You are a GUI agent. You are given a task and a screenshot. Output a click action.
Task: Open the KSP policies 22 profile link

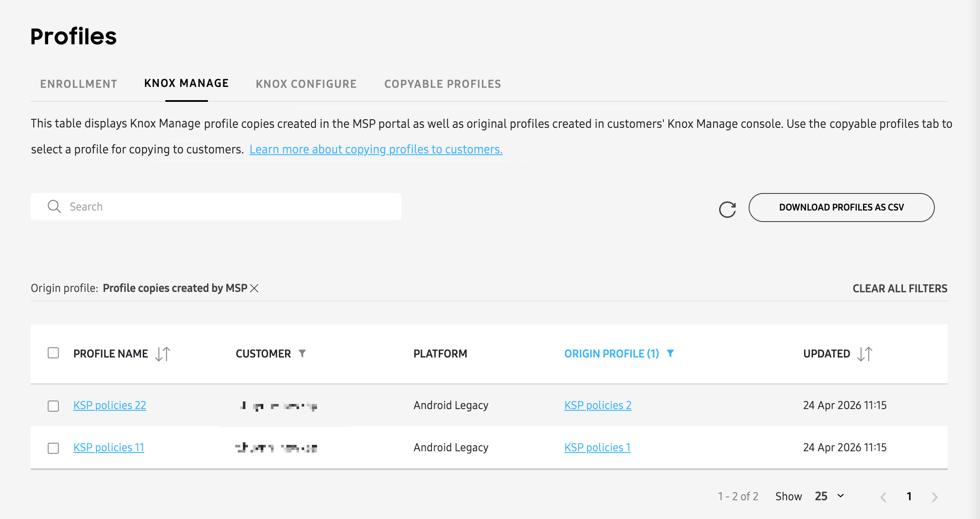pos(110,405)
